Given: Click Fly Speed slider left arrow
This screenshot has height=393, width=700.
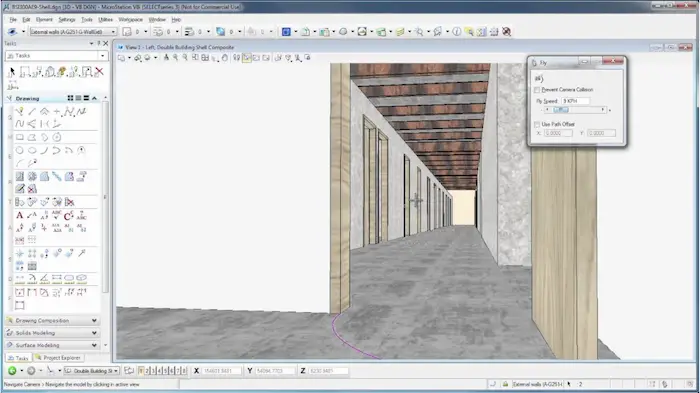Looking at the screenshot, I should 547,110.
